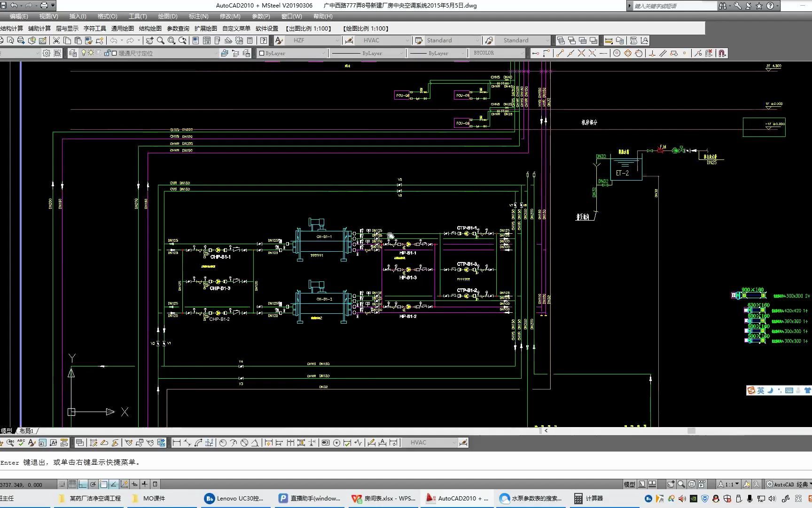Select the Snap to Quadrant tool
Image resolution: width=812 pixels, height=508 pixels.
[628, 53]
